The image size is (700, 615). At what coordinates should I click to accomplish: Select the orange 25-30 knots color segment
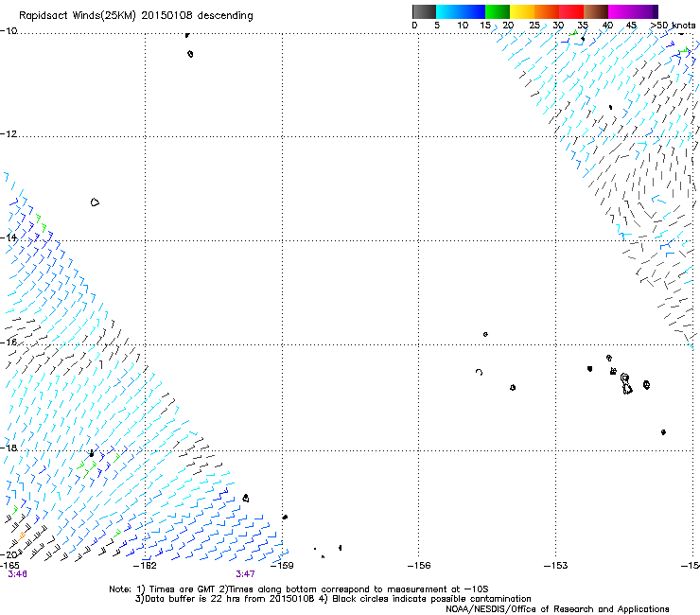click(x=547, y=11)
